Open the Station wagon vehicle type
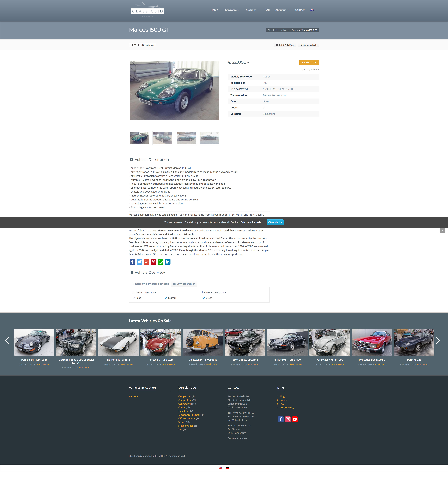 [186, 426]
